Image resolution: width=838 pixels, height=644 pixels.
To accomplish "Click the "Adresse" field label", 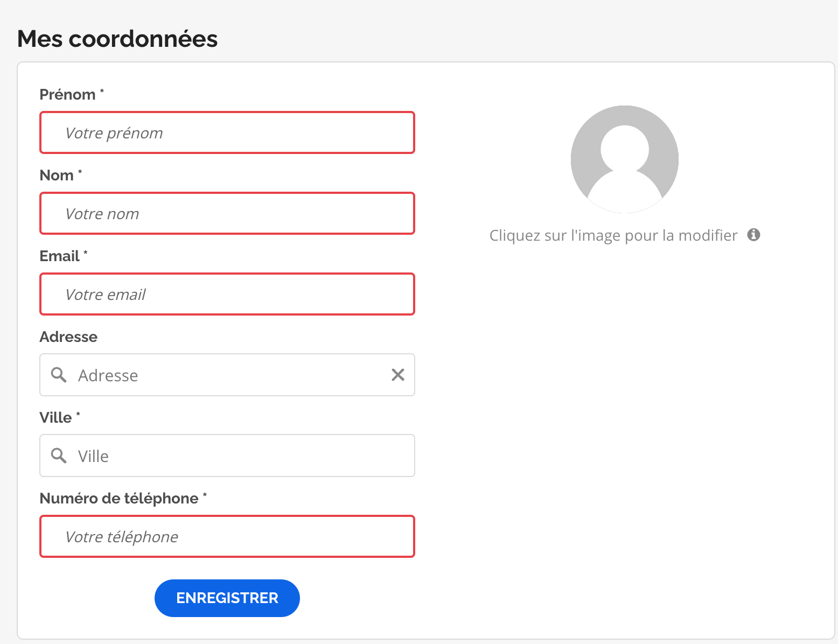I will [68, 337].
